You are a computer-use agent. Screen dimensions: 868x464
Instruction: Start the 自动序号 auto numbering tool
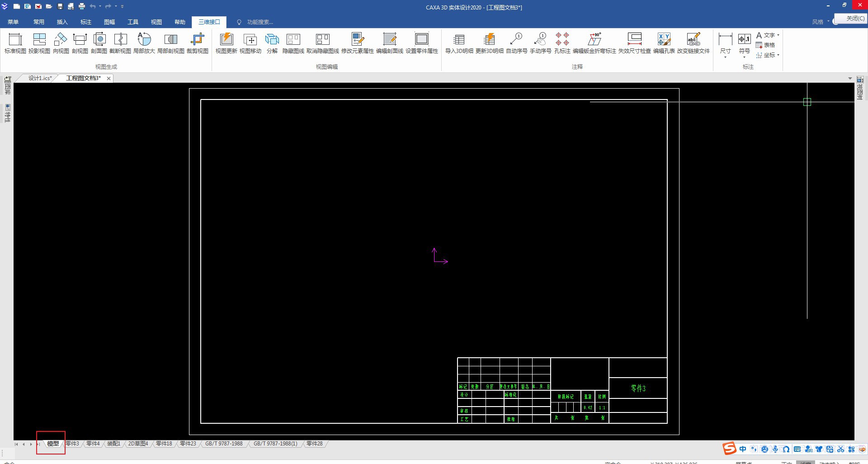pyautogui.click(x=516, y=43)
